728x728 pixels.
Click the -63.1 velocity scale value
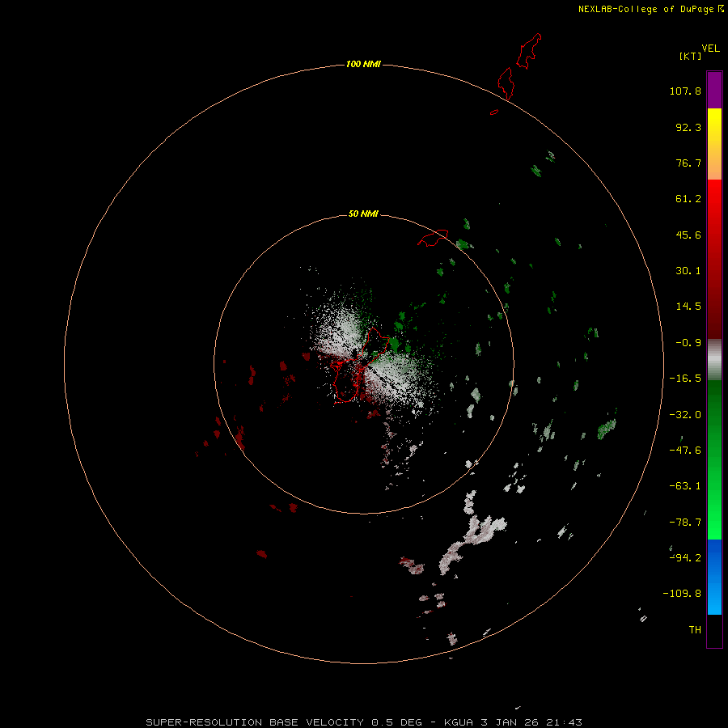(685, 486)
